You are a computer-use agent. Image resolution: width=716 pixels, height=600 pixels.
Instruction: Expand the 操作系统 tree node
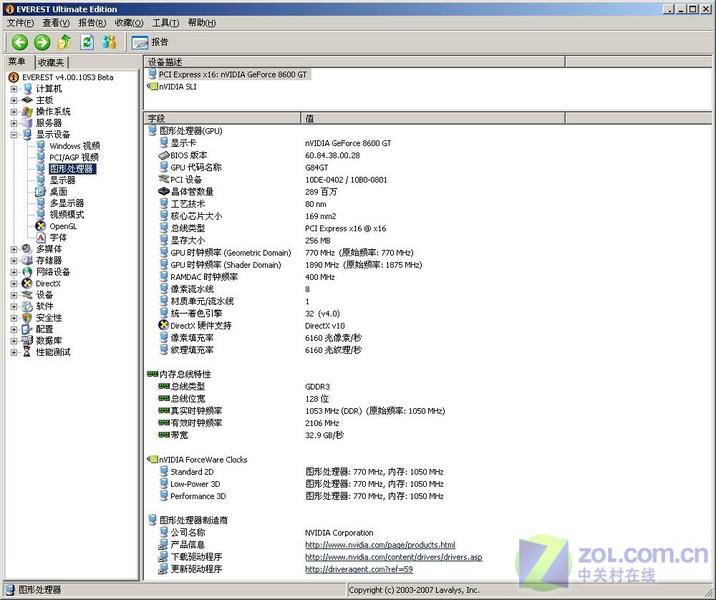(14, 111)
